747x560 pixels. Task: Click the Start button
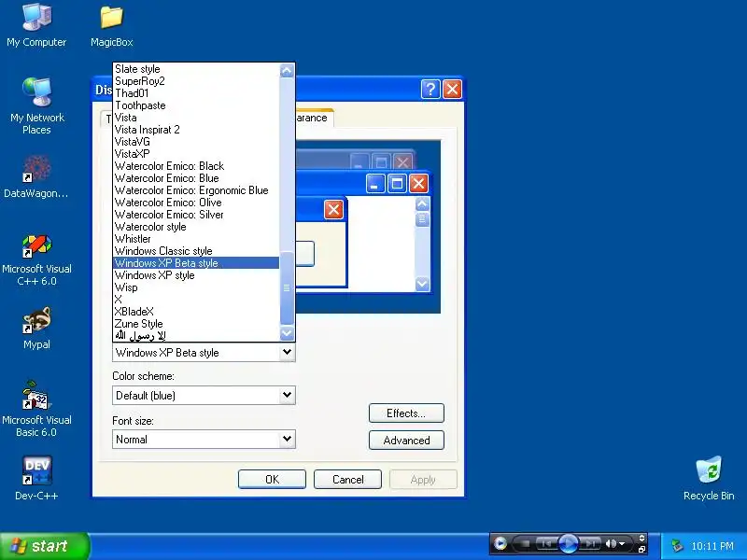(44, 546)
